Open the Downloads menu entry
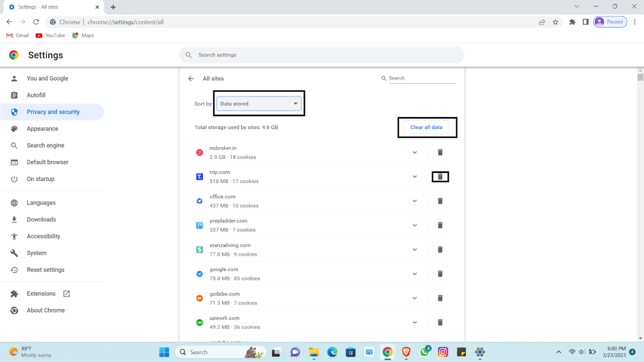Screen dimensions: 644x362 pyautogui.click(x=41, y=219)
